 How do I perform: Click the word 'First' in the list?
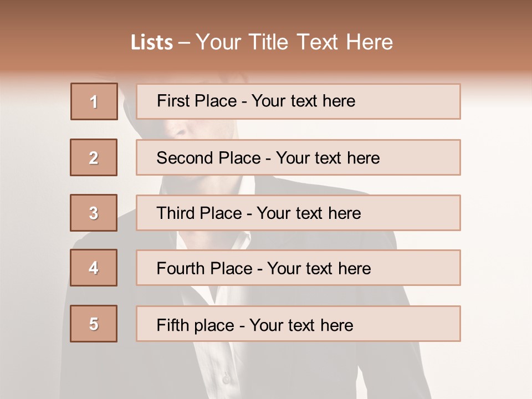[173, 101]
